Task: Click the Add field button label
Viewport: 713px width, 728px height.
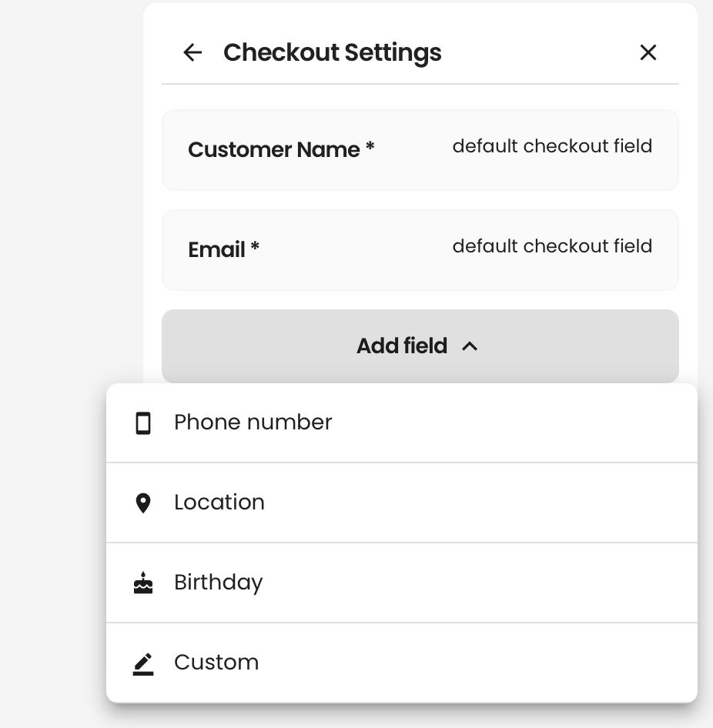Action: 402,346
